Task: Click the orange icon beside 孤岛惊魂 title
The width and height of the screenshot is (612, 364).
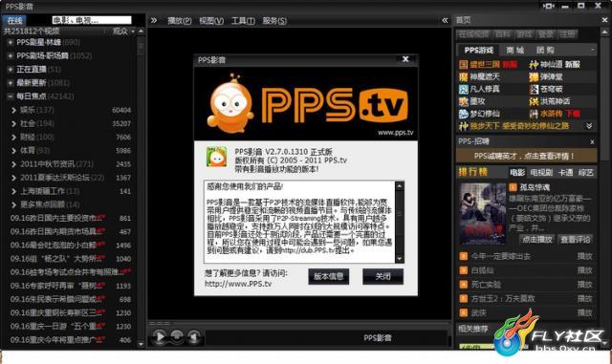Action: pyautogui.click(x=513, y=187)
